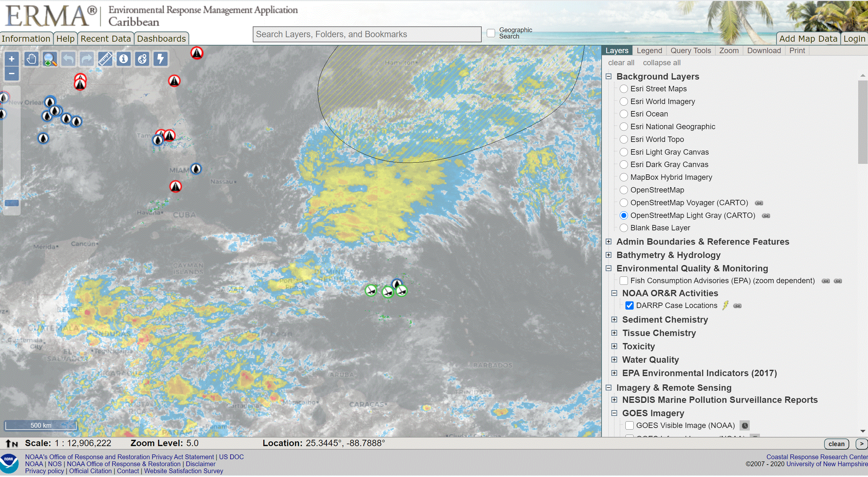Click warning marker north of Tampa on map
The height and width of the screenshot is (477, 868).
point(174,81)
